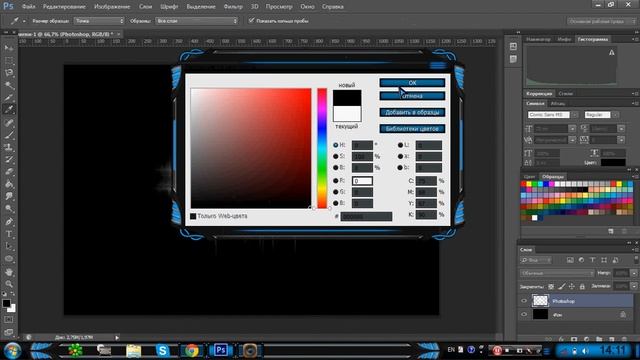Enable Only Web Colors checkbox
The height and width of the screenshot is (360, 640).
[193, 216]
